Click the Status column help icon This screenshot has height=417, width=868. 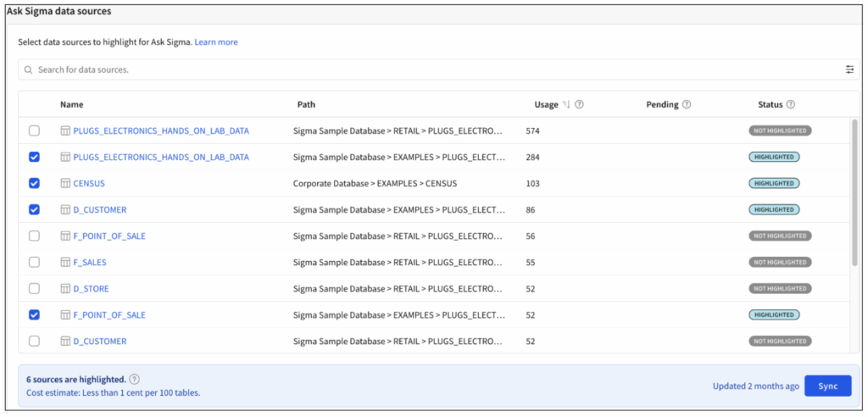(790, 105)
